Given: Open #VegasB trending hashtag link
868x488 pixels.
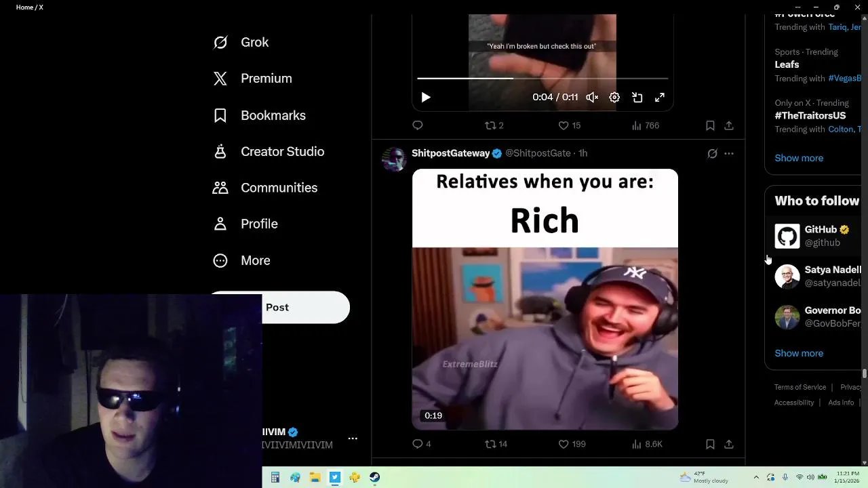Looking at the screenshot, I should [x=845, y=79].
